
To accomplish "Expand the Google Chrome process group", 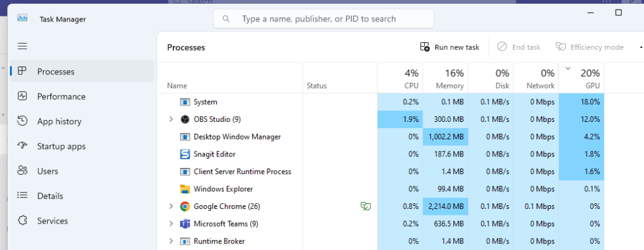I will coord(171,206).
